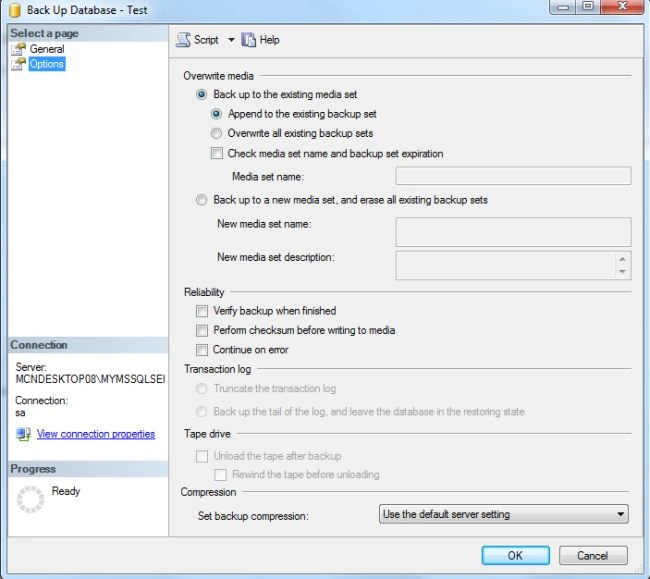The width and height of the screenshot is (650, 579).
Task: Click the connection properties icon
Action: coord(23,434)
